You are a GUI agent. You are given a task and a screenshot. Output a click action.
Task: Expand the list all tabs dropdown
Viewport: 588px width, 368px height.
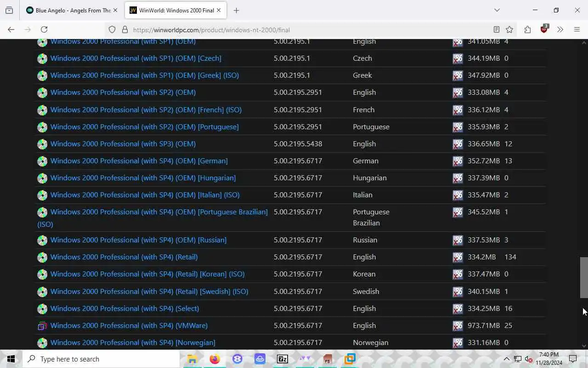tap(497, 10)
